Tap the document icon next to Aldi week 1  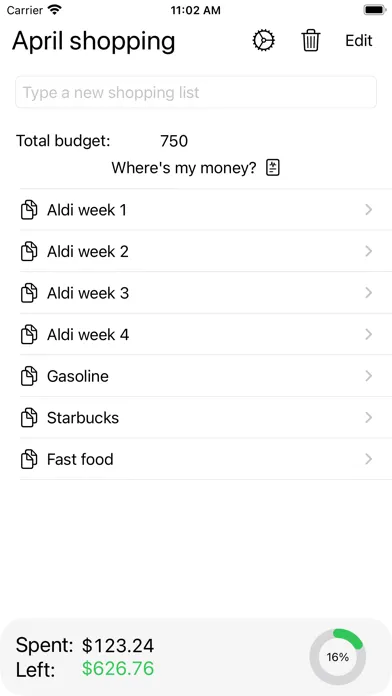click(29, 210)
